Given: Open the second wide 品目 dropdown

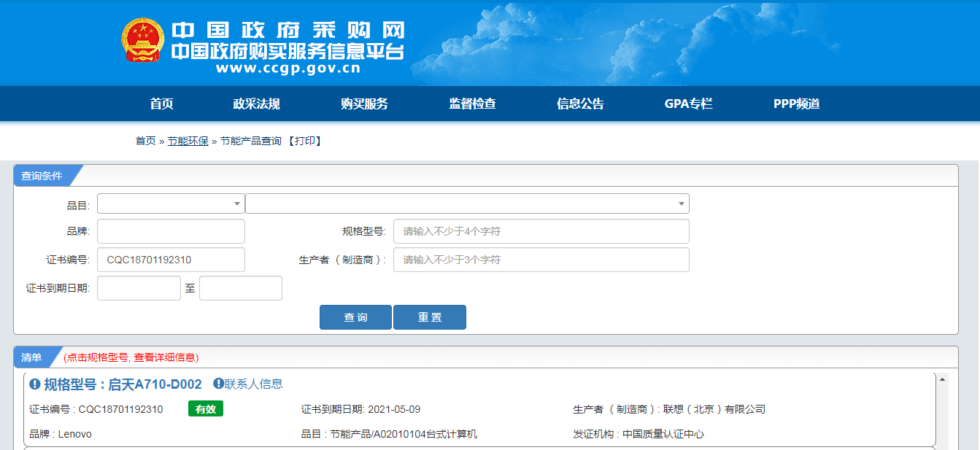Looking at the screenshot, I should [467, 203].
